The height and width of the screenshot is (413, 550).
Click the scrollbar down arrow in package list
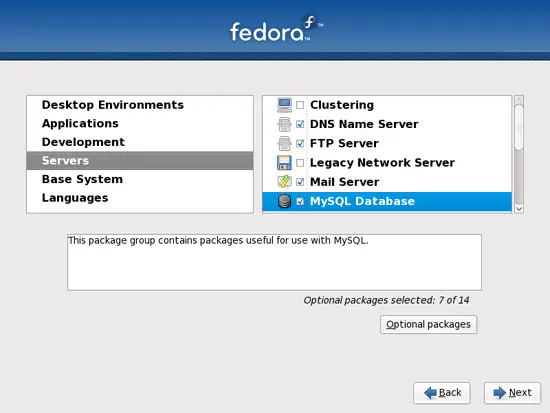click(519, 208)
